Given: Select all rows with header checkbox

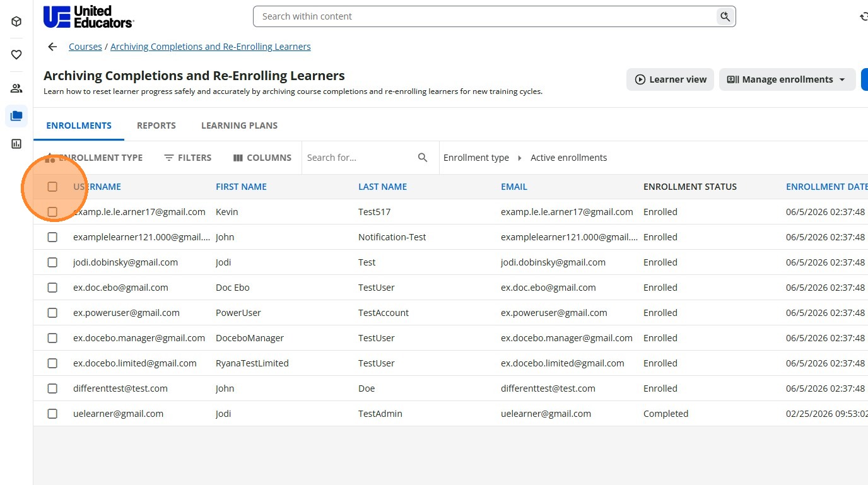Looking at the screenshot, I should 52,187.
